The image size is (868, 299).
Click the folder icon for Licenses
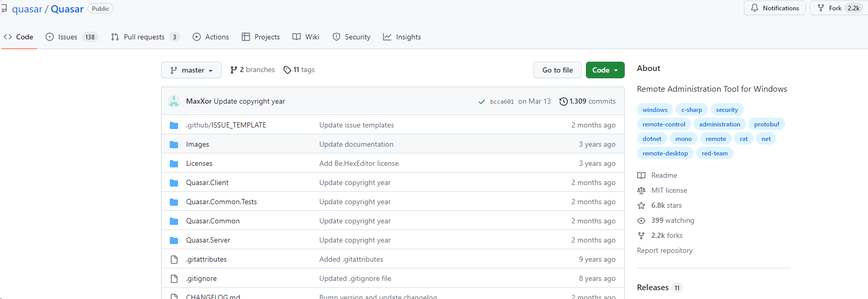click(174, 164)
